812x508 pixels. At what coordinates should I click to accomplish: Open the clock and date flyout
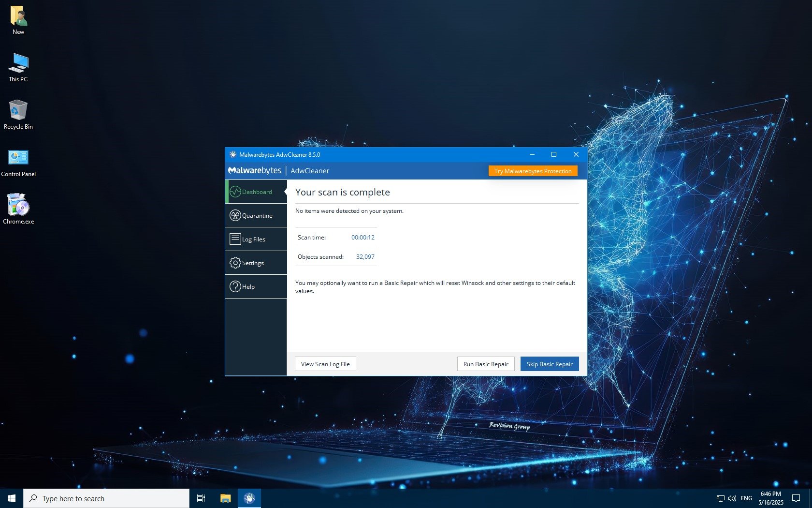coord(771,498)
